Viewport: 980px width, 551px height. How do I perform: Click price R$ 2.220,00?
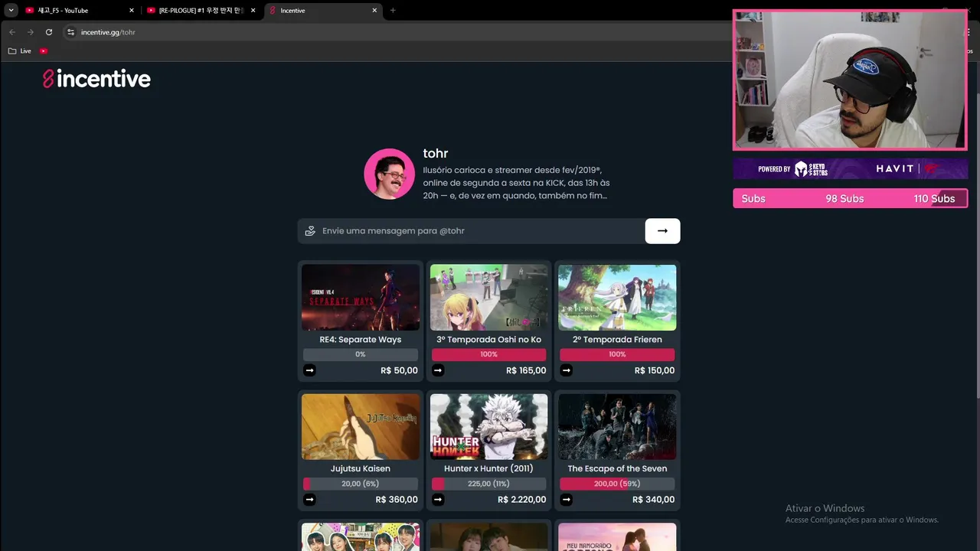click(x=521, y=500)
